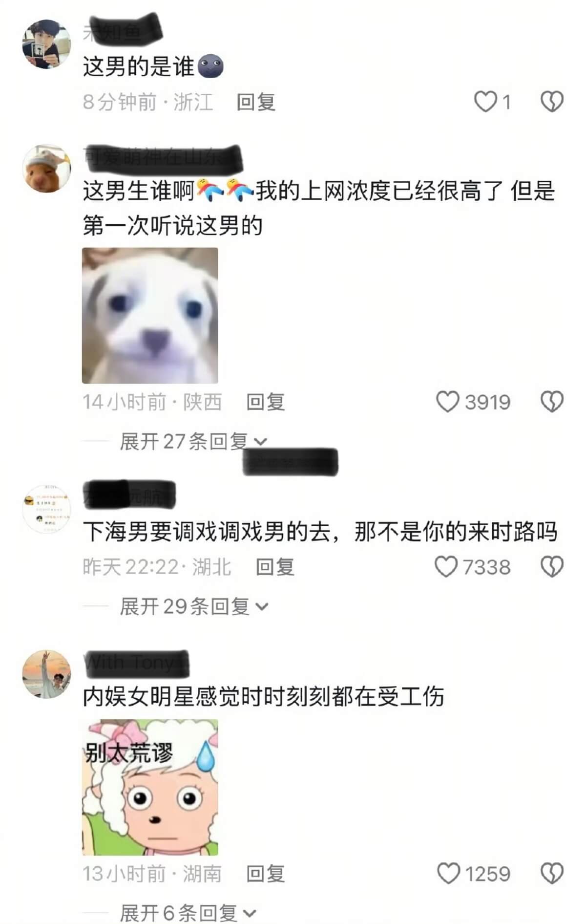Like the comment with 1 like
Image resolution: width=586 pixels, height=924 pixels.
485,102
